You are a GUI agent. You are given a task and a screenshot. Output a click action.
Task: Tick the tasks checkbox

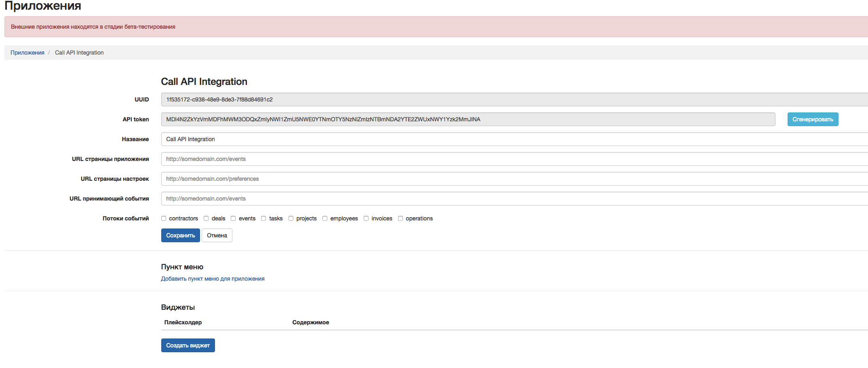coord(263,218)
